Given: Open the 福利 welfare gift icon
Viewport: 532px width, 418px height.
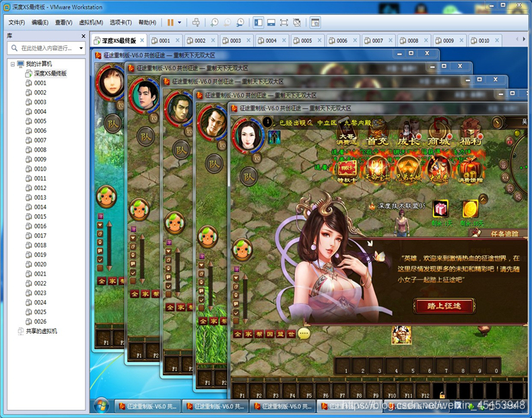Looking at the screenshot, I should (x=470, y=133).
